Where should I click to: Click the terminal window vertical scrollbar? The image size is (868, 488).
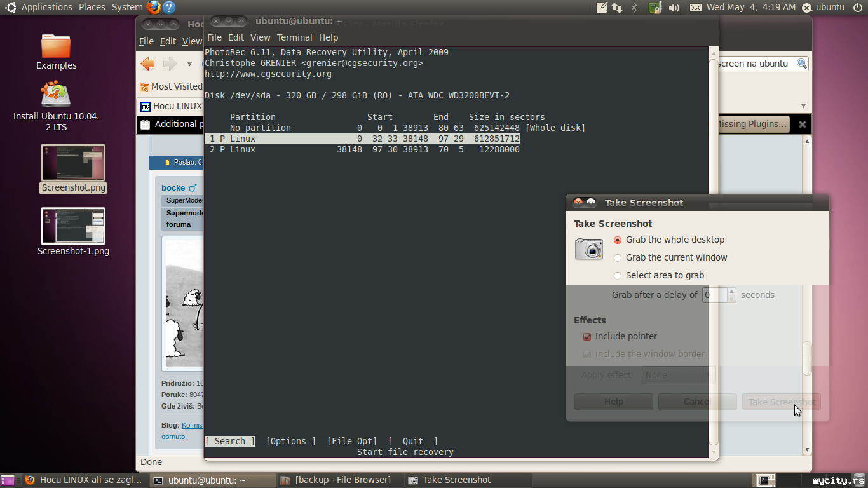[713, 251]
